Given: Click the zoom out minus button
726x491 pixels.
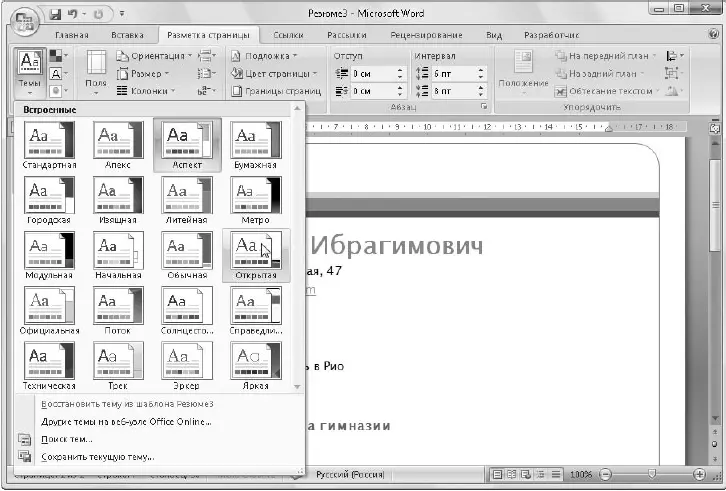Looking at the screenshot, I should (605, 474).
